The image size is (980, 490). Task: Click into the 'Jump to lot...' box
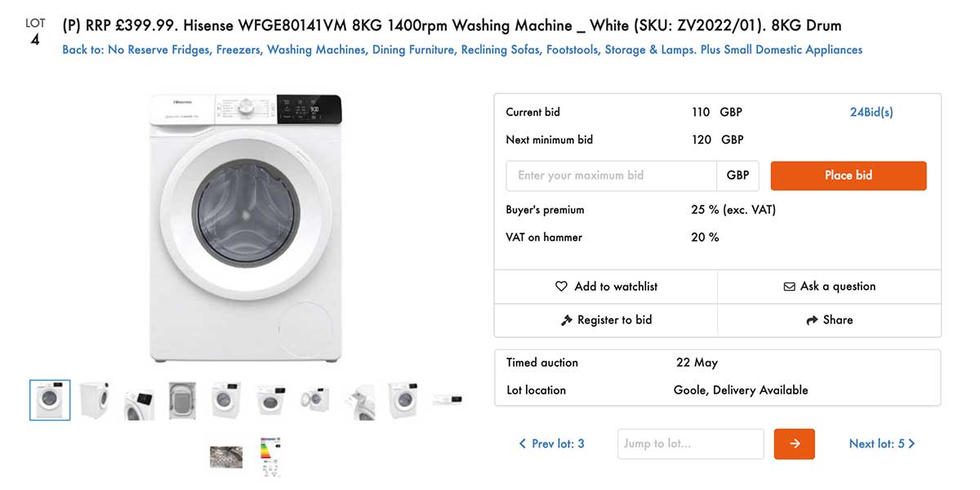coord(689,443)
